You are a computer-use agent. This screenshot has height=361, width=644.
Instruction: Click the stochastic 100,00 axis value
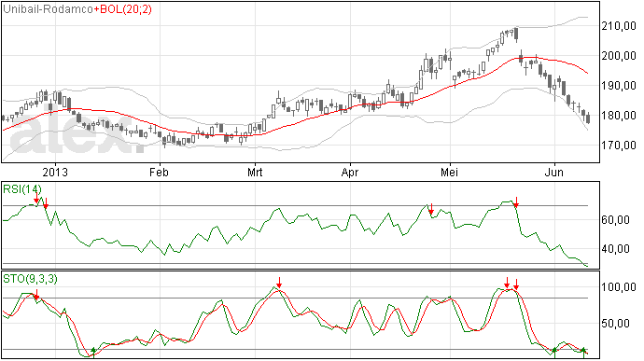click(x=619, y=287)
